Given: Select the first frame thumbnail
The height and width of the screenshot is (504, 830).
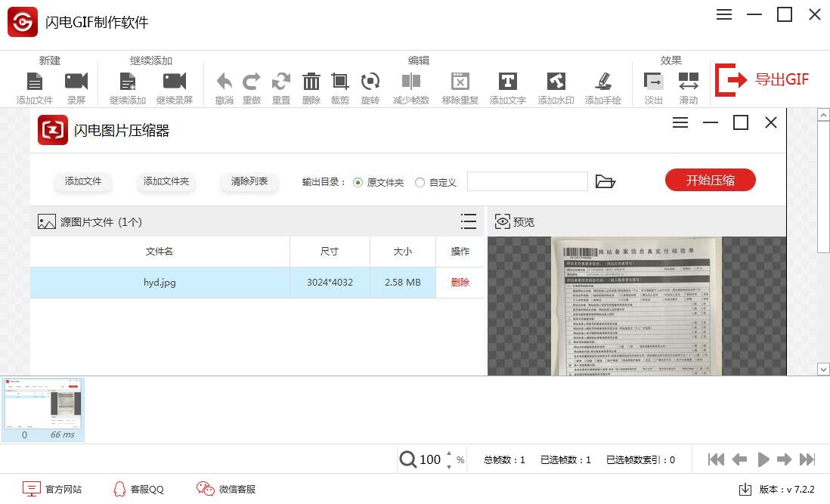Looking at the screenshot, I should point(42,408).
